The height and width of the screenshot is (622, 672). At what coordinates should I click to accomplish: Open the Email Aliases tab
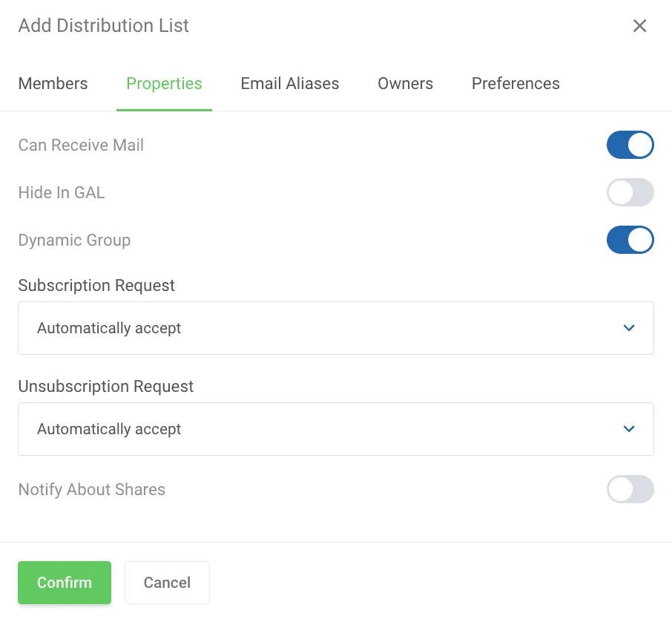point(289,84)
